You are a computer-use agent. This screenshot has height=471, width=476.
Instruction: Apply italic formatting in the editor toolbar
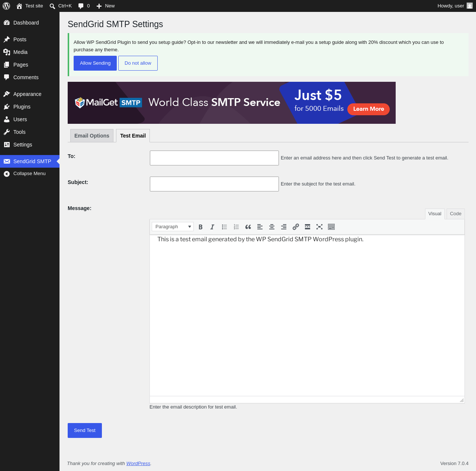click(x=212, y=227)
